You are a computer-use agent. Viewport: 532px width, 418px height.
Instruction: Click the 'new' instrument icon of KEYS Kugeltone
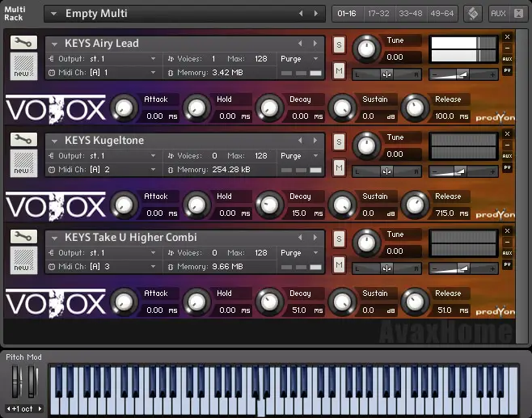tap(23, 163)
